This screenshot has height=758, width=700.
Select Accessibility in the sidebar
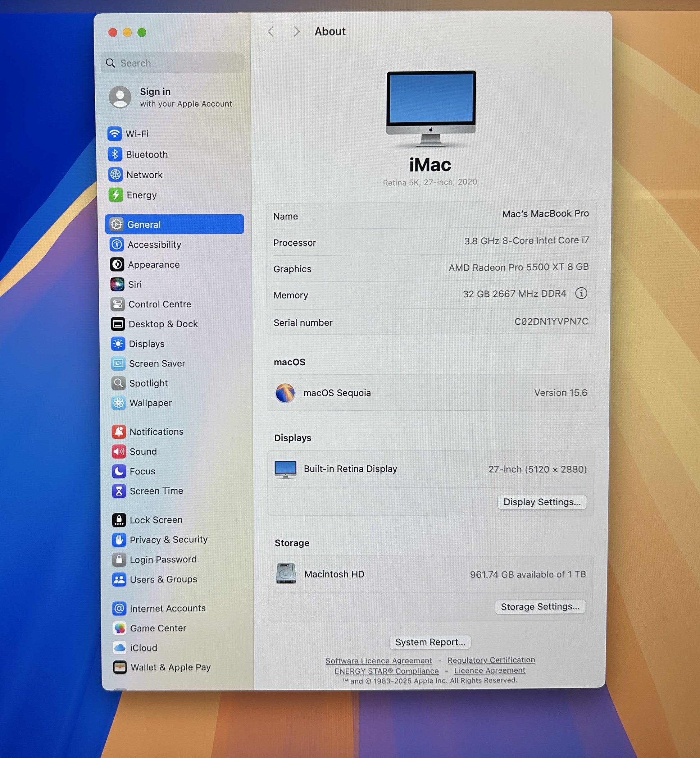point(154,245)
